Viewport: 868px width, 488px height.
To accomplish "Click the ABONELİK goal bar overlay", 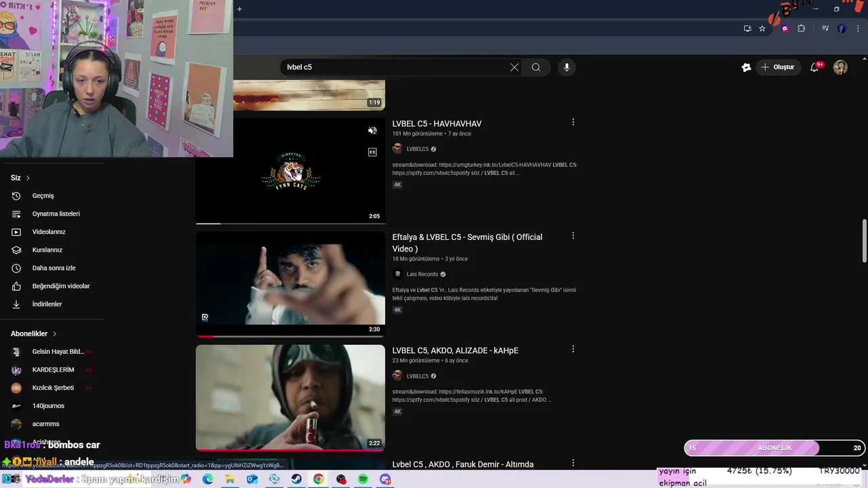I will [x=774, y=448].
